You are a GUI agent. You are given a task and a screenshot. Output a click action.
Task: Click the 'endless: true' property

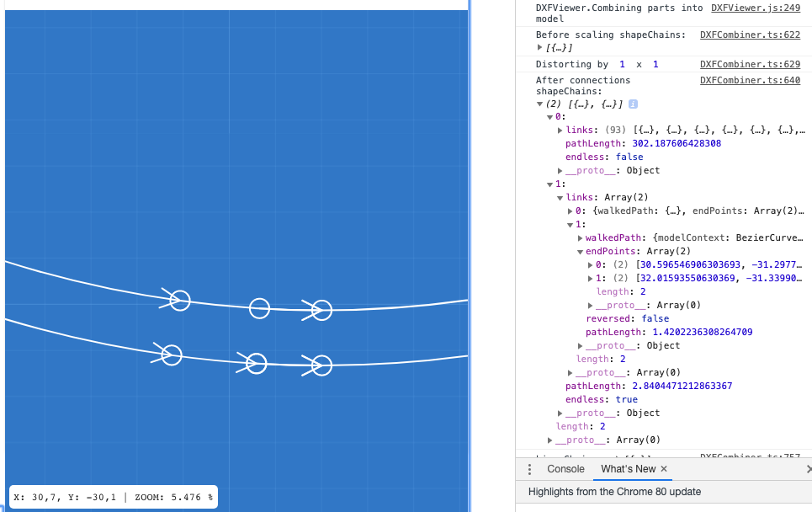pos(602,399)
